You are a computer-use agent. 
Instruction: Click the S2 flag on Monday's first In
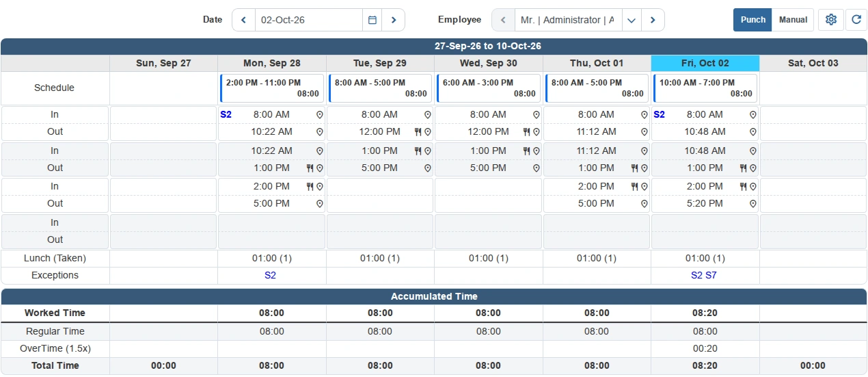pos(226,114)
